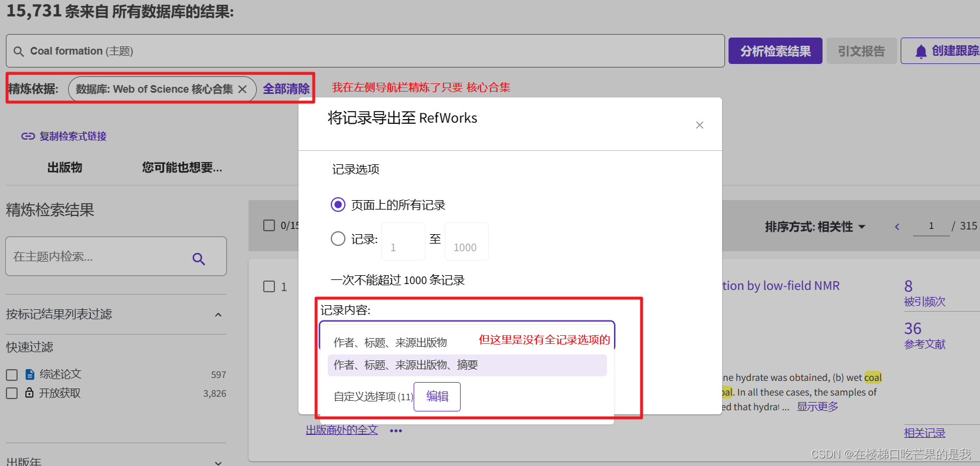Click the 36 参考文献 count

point(912,329)
